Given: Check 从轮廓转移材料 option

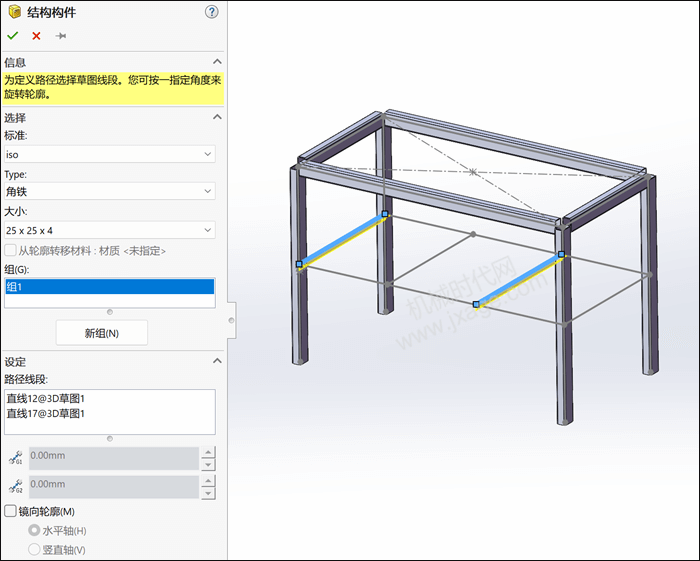Looking at the screenshot, I should point(10,250).
